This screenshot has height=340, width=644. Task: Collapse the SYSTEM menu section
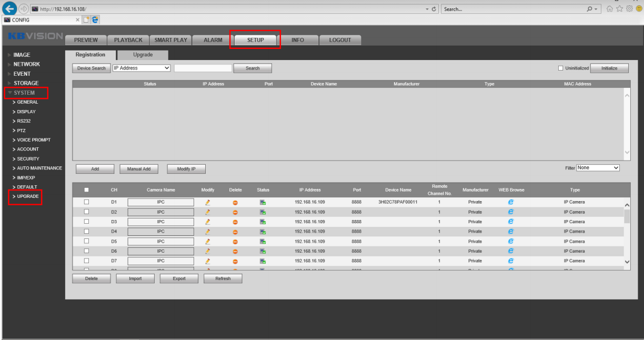(24, 93)
